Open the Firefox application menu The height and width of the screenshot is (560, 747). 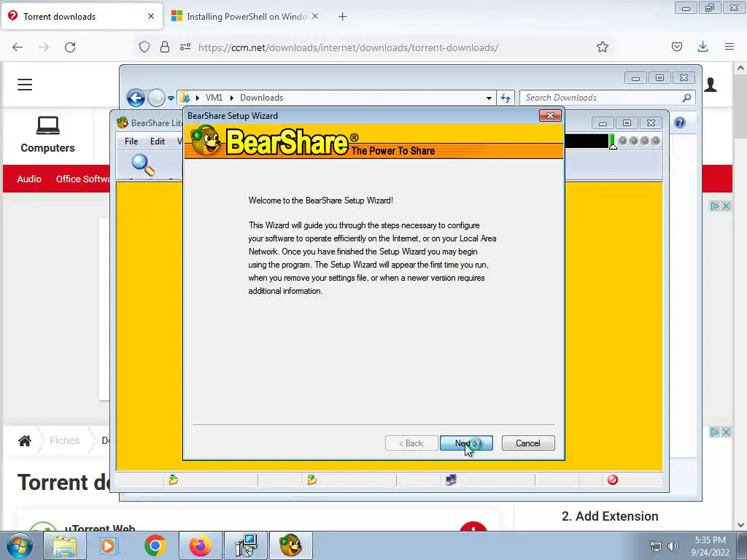(729, 47)
